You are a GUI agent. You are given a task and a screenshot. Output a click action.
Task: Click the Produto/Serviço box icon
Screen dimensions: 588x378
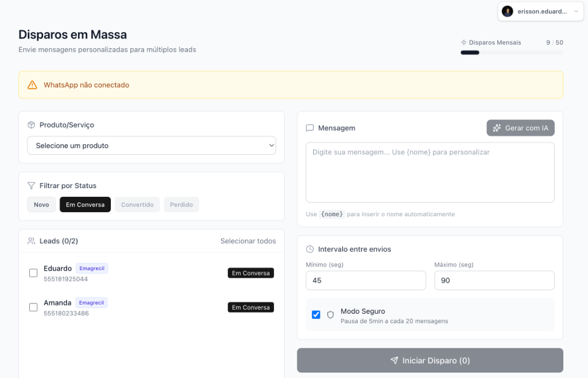click(31, 125)
